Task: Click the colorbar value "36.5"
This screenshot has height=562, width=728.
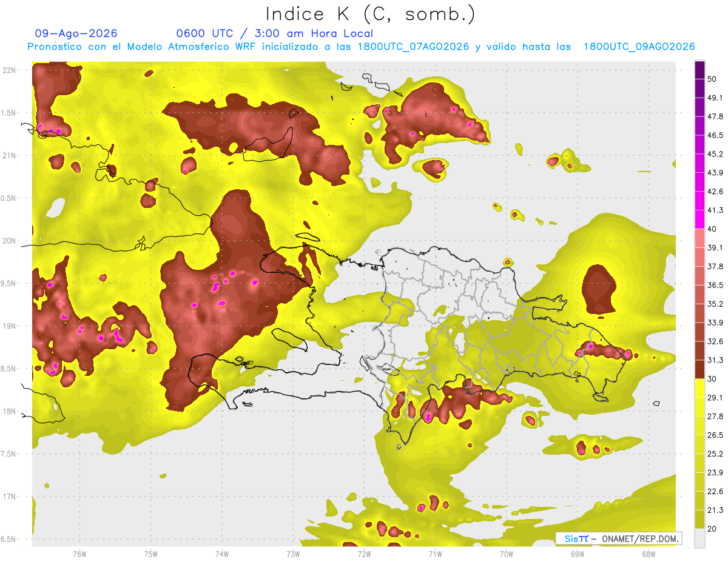Action: (x=715, y=286)
